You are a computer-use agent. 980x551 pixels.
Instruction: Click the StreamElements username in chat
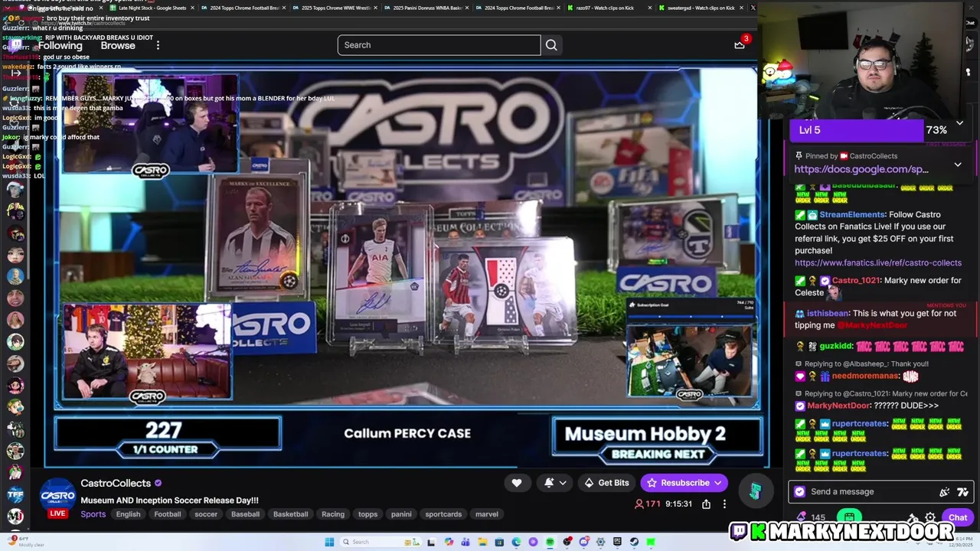pyautogui.click(x=852, y=214)
